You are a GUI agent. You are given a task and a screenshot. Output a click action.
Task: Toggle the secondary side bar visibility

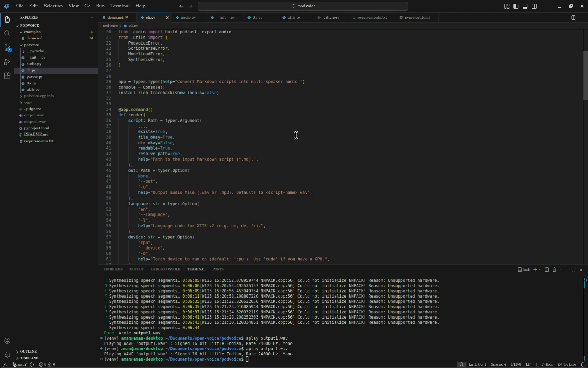(534, 6)
